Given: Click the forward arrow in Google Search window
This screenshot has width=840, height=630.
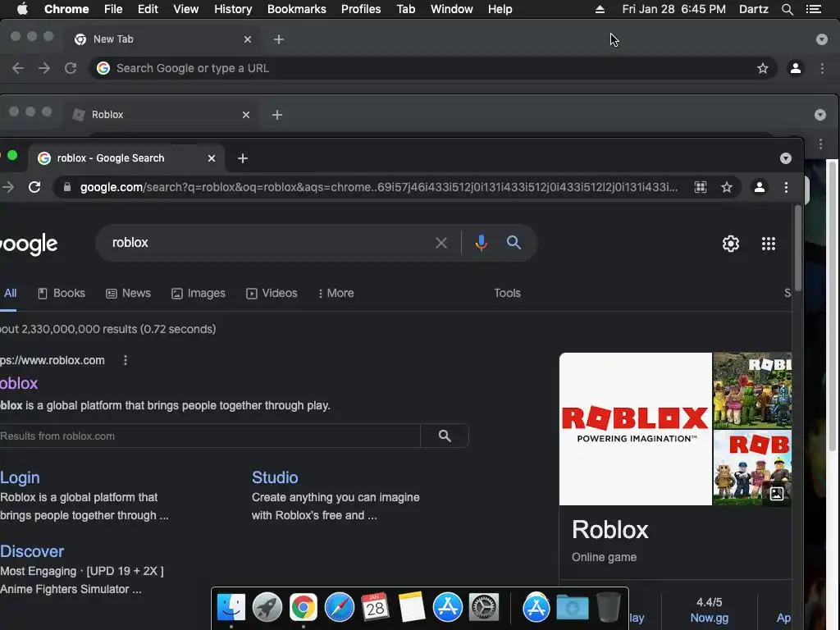Looking at the screenshot, I should click(8, 187).
